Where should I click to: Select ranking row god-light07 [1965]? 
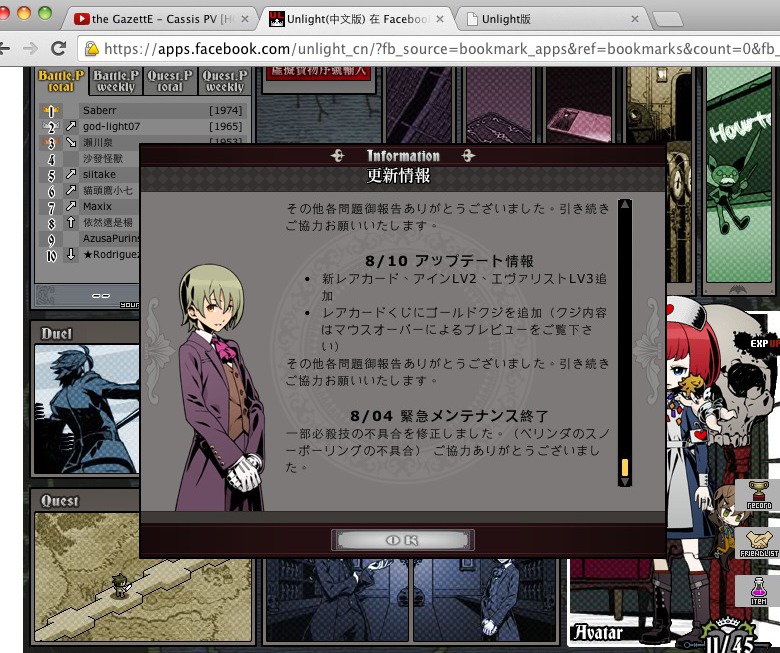(x=143, y=126)
